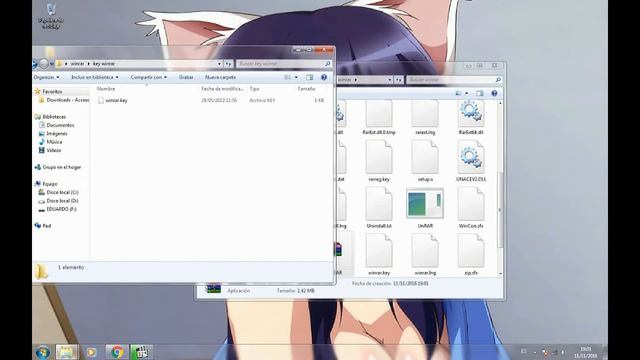Toggle the preview pane in key winrar window

coord(310,77)
